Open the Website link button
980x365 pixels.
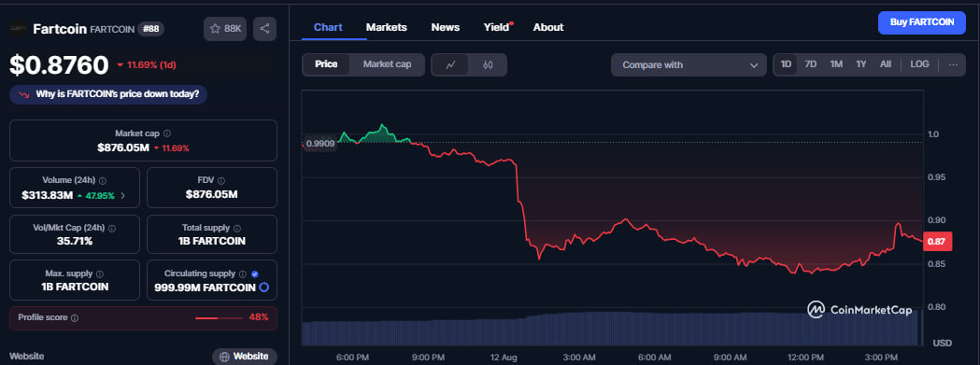[245, 357]
